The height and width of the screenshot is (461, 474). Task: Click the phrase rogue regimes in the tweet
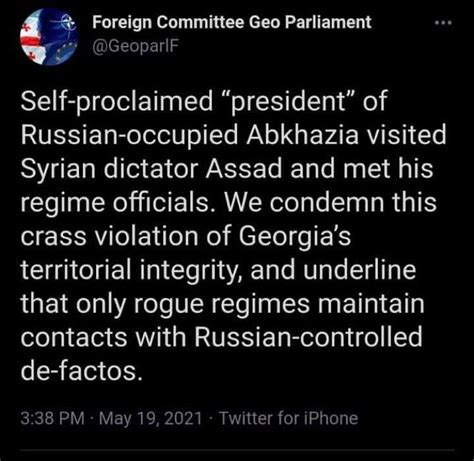(222, 304)
